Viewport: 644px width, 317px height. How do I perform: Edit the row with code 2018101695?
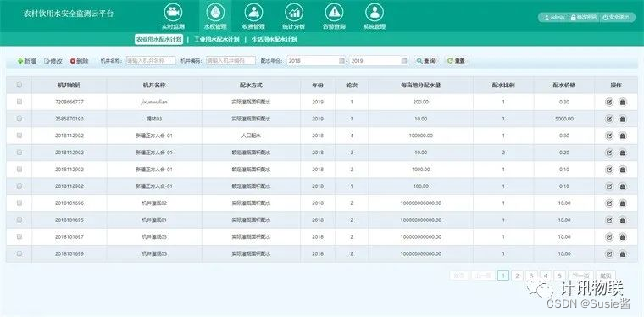609,220
